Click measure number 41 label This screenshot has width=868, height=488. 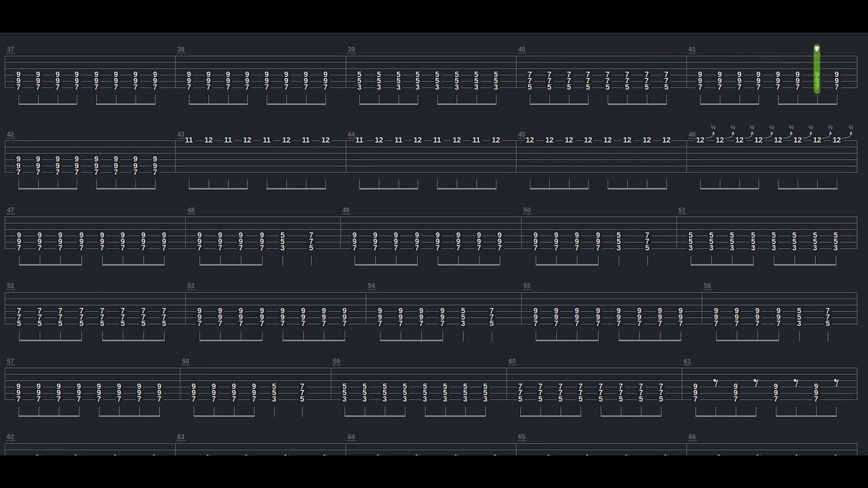tap(692, 49)
